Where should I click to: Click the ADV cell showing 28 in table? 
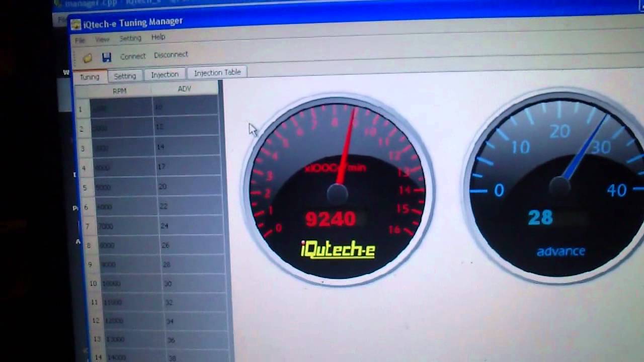point(193,264)
